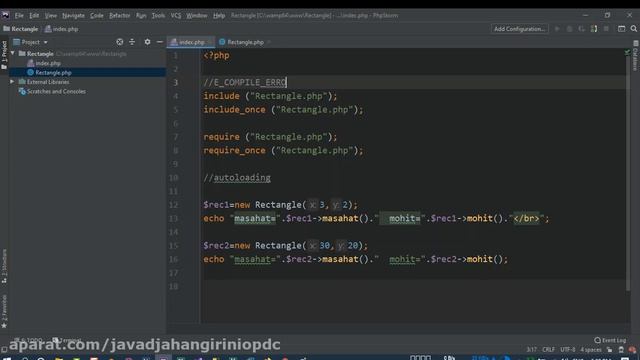Open the Favorites side tool window

tap(4, 311)
